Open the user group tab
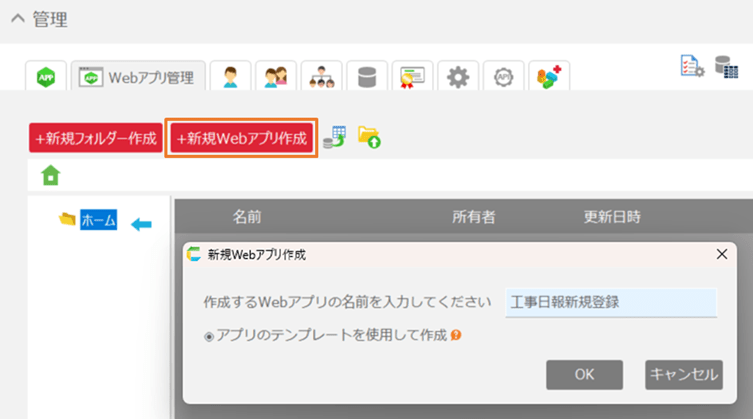This screenshot has width=753, height=419. click(276, 77)
